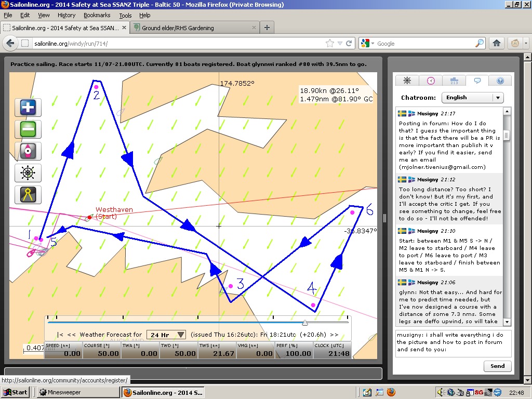This screenshot has width=532, height=399.
Task: Click the weather forecast time slider handle
Action: (305, 322)
